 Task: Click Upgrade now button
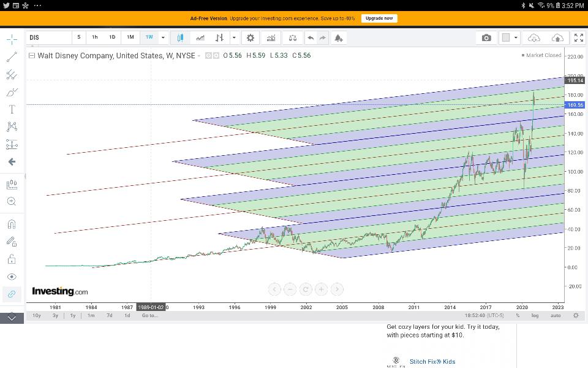tap(379, 18)
